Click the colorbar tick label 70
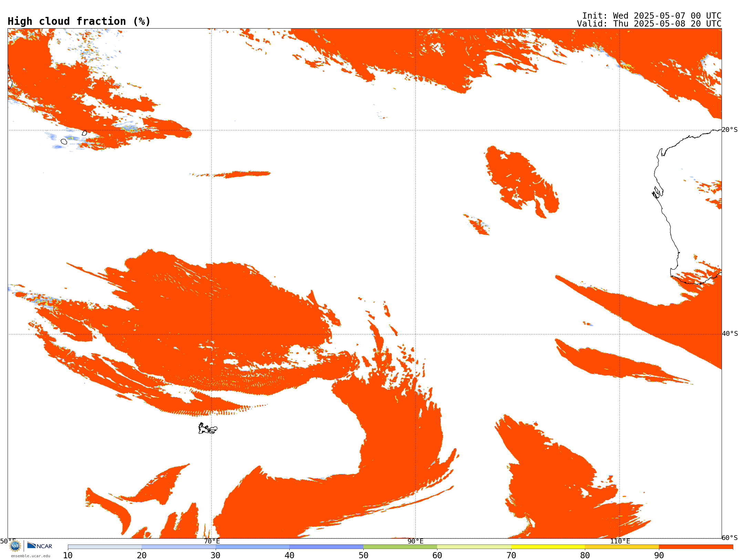 [x=511, y=555]
